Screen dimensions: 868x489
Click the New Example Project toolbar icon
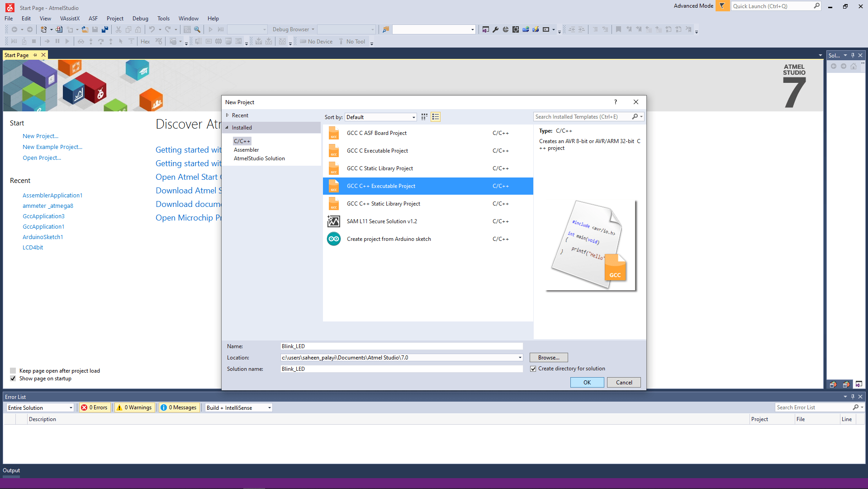tap(59, 29)
